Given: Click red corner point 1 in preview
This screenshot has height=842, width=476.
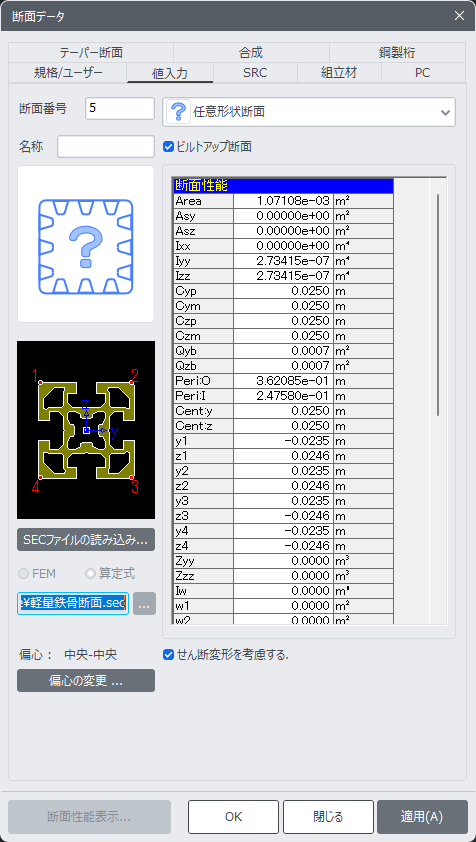Looking at the screenshot, I should 40,382.
